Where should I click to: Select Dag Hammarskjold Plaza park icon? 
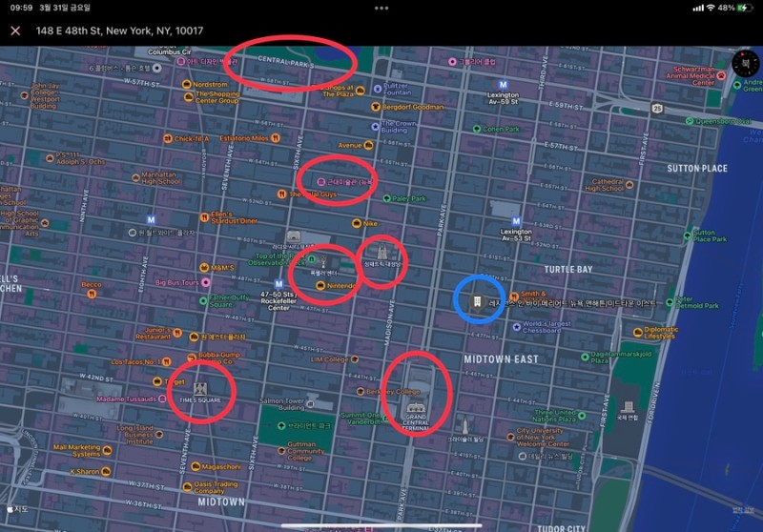585,357
